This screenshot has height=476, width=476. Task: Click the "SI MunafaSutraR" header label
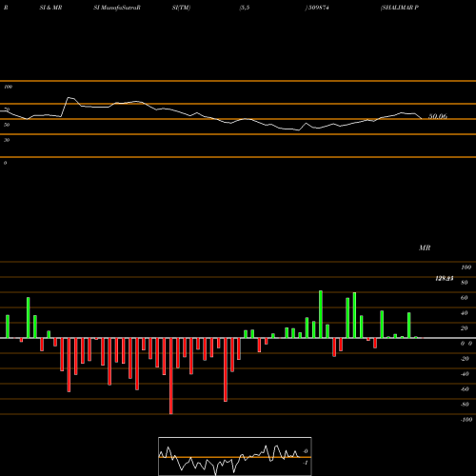[x=117, y=8]
